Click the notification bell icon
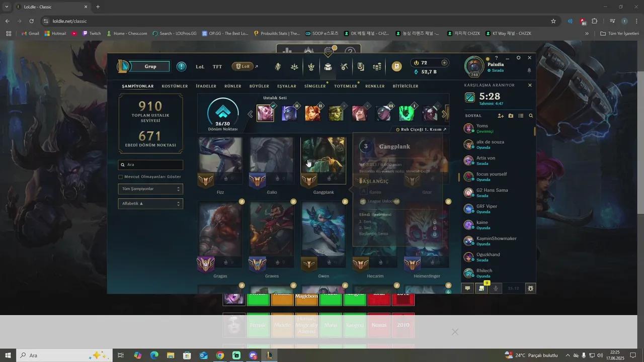 [529, 71]
